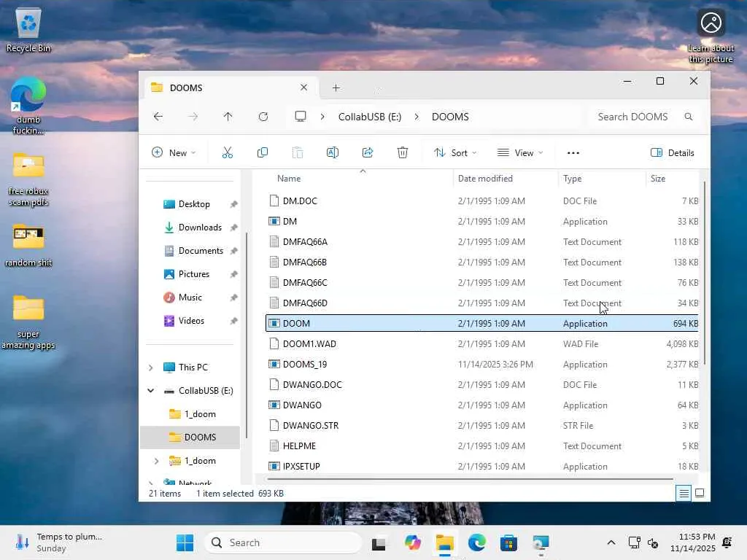Click the Recycle Bin desktop icon

click(28, 29)
